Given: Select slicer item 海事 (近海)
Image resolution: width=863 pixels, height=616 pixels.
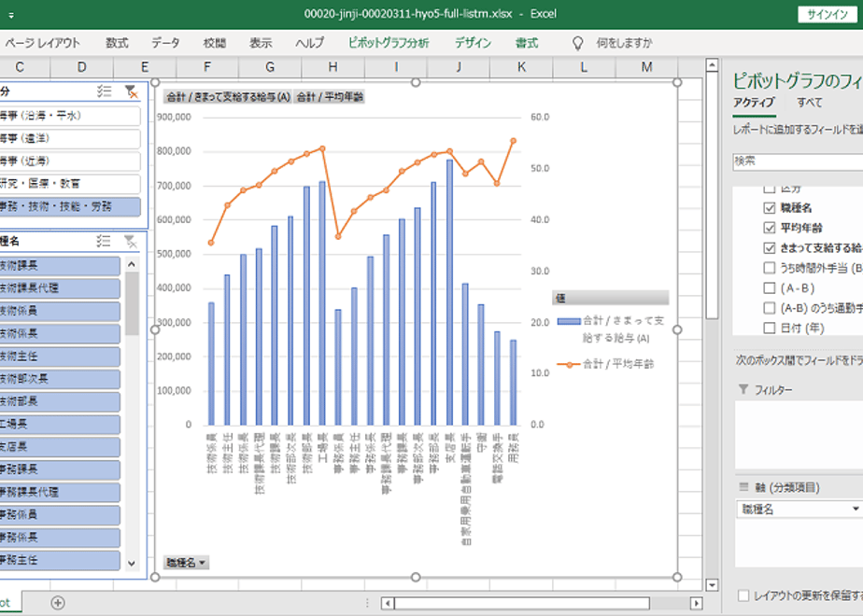Looking at the screenshot, I should [69, 161].
